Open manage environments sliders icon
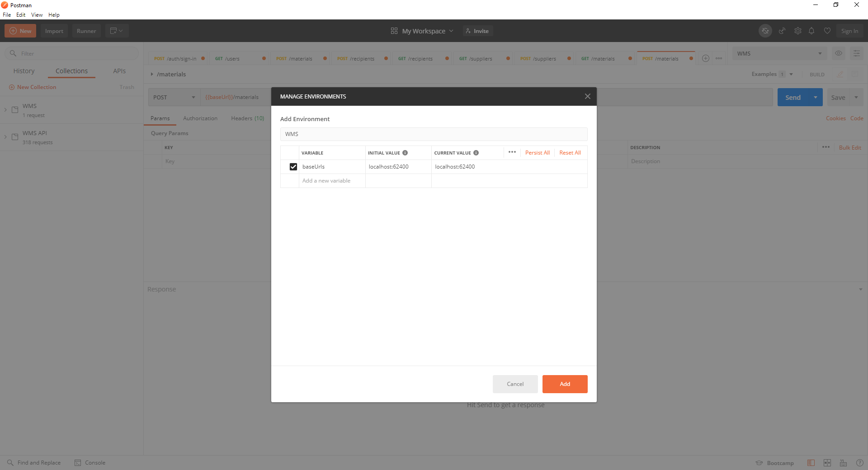The width and height of the screenshot is (868, 470). [x=856, y=53]
